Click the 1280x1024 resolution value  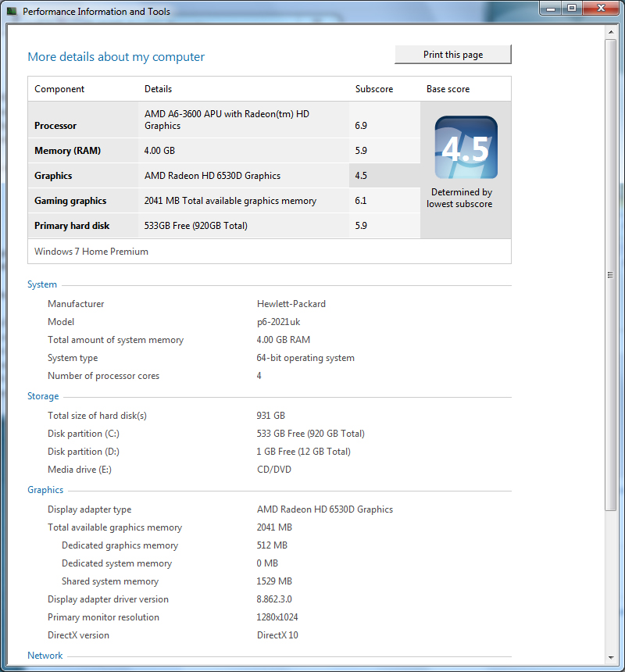tap(277, 617)
